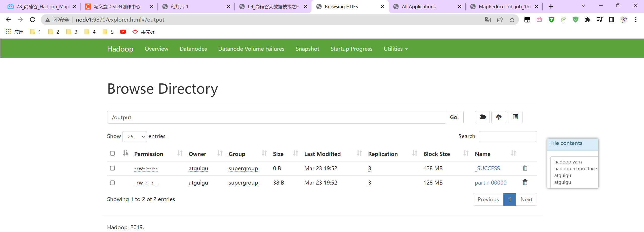
Task: Click the browser address bar URL
Action: (x=120, y=20)
